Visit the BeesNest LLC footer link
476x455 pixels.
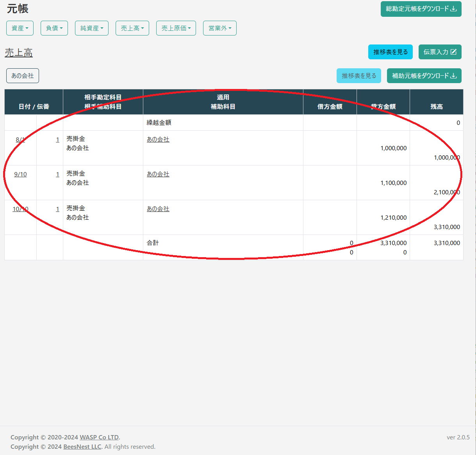(x=82, y=447)
